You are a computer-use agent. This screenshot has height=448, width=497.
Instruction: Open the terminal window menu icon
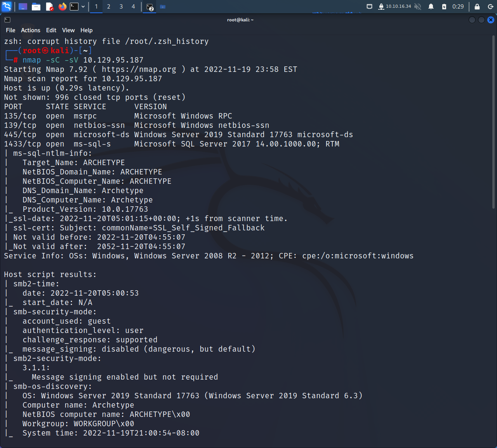7,20
